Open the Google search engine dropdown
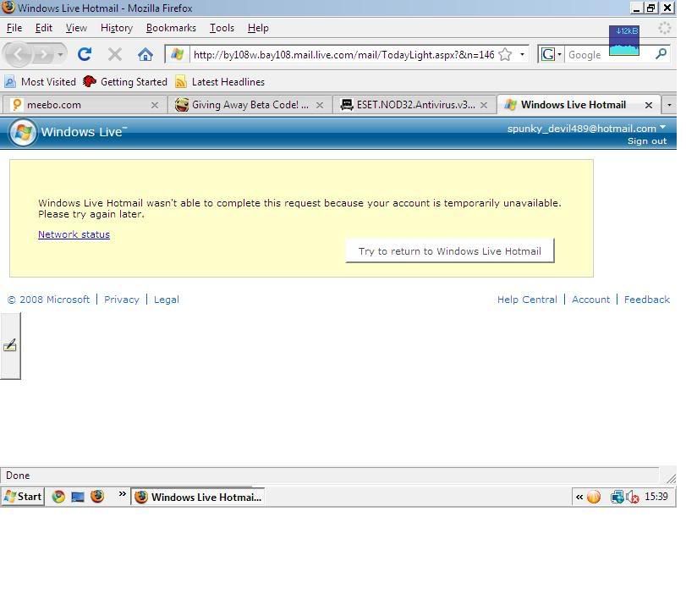 click(x=552, y=54)
